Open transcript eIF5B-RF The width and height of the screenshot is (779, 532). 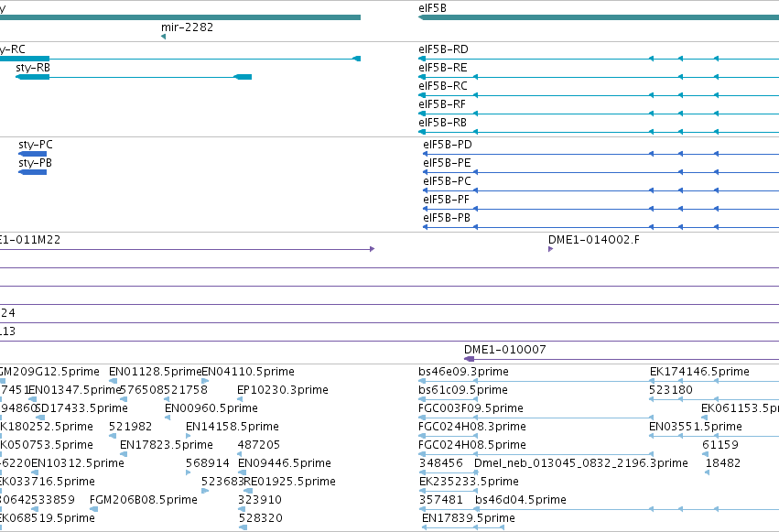442,104
